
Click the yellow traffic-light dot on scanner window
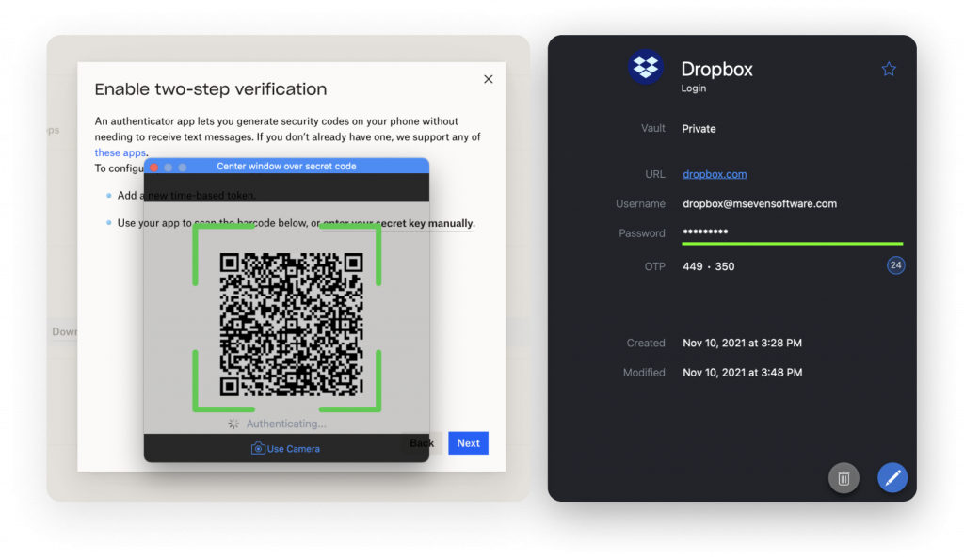pyautogui.click(x=167, y=166)
